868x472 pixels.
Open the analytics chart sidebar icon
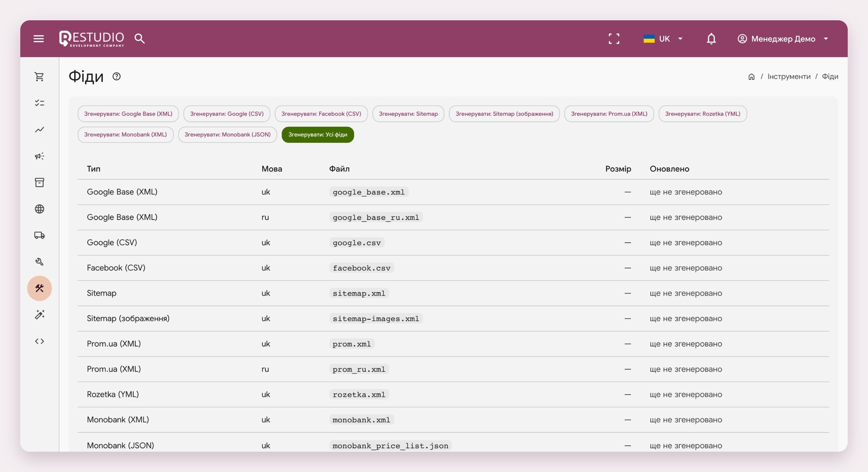coord(40,130)
